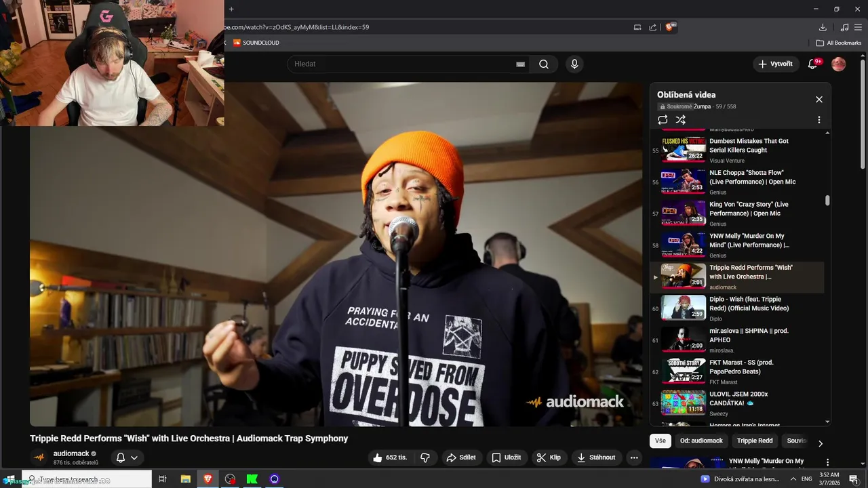
Task: Click the install/cast screen icon in address bar
Action: [x=637, y=27]
